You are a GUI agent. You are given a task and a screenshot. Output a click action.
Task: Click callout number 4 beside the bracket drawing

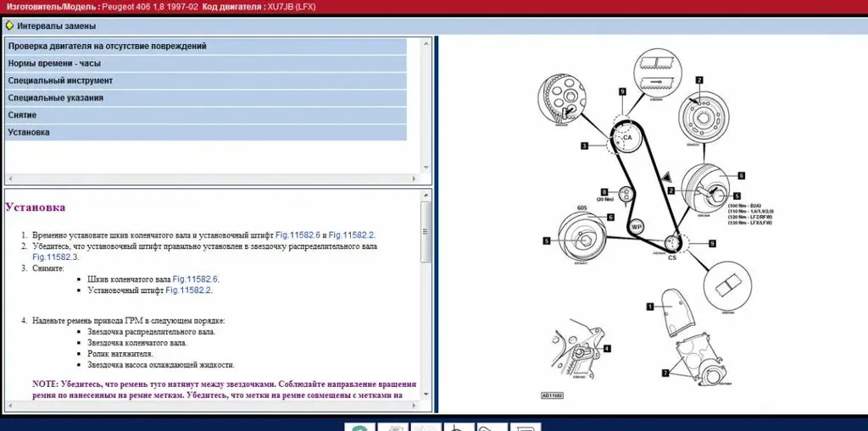click(607, 349)
